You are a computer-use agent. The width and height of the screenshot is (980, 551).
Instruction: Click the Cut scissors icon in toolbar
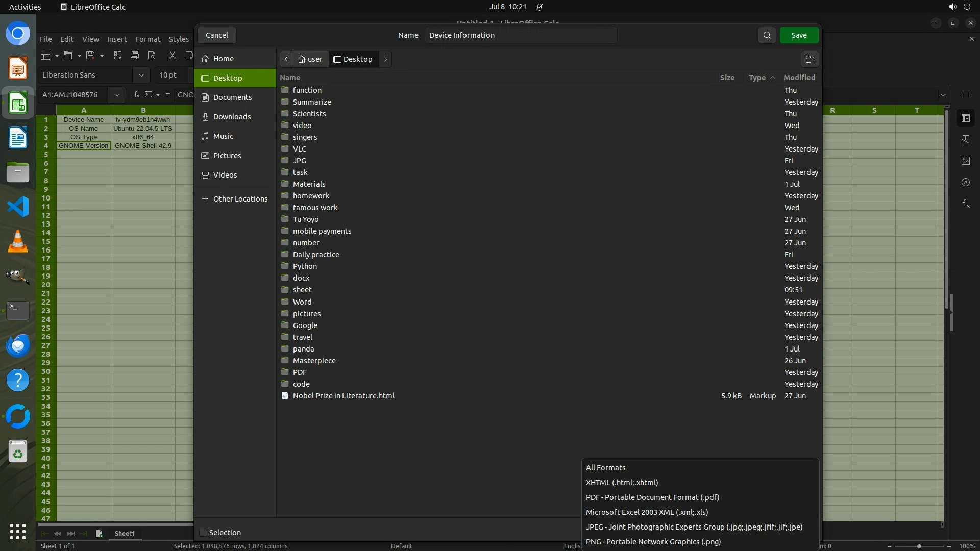point(173,55)
